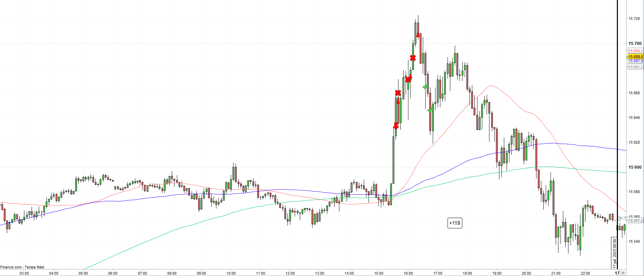The image size is (644, 276).
Task: Click the 14:00 time axis label
Action: pyautogui.click(x=349, y=273)
